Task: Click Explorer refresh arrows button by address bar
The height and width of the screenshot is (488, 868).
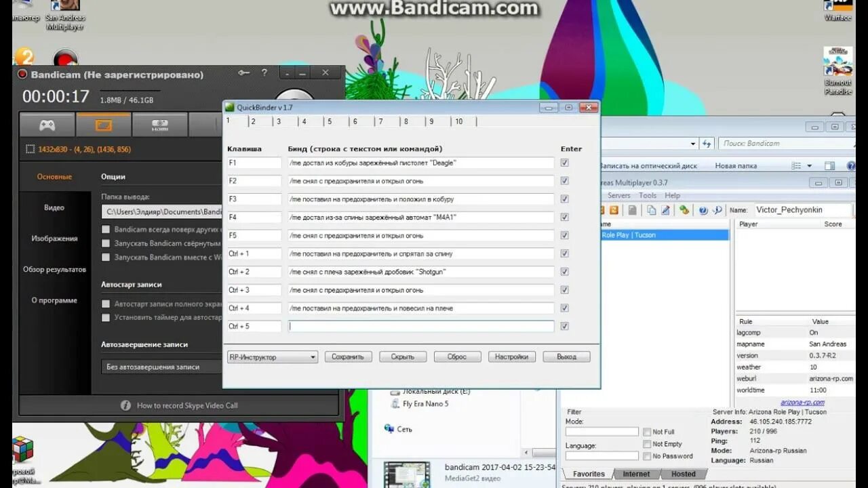Action: click(x=707, y=144)
